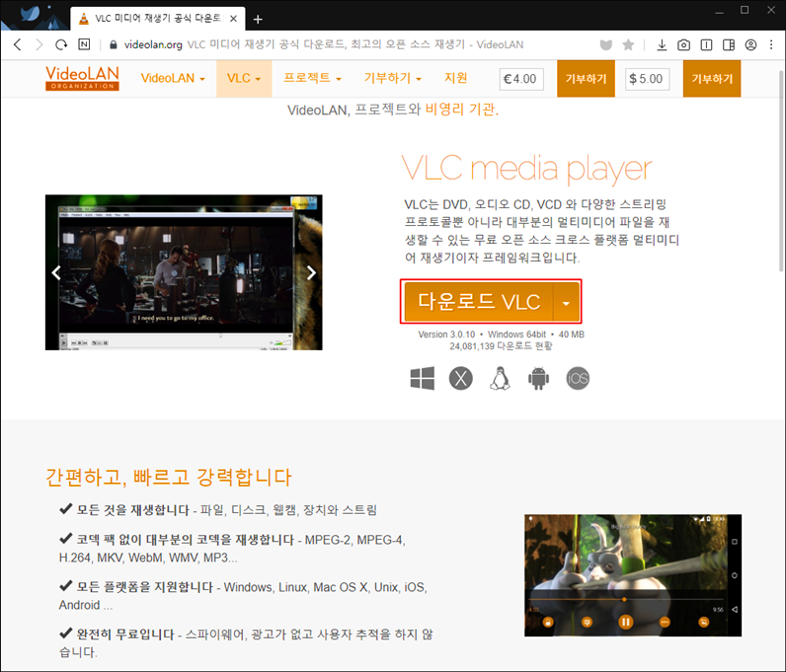Choose the Mac OS X platform icon
Screen dimensions: 786x672
(461, 378)
